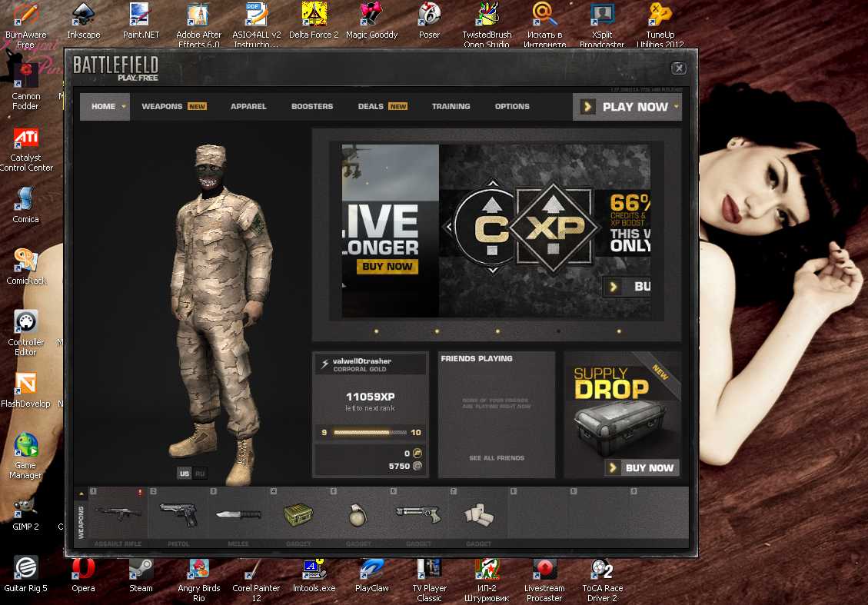Open the DEALS menu tab

point(383,106)
